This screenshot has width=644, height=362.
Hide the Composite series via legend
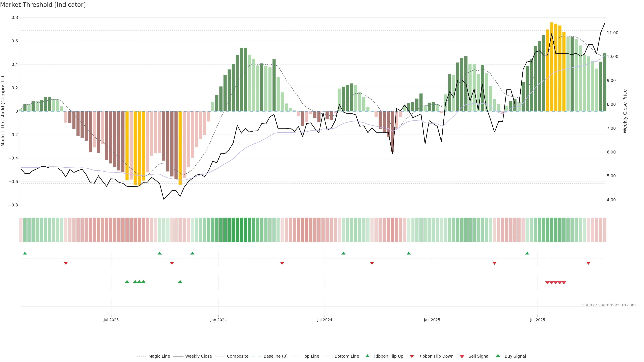237,356
